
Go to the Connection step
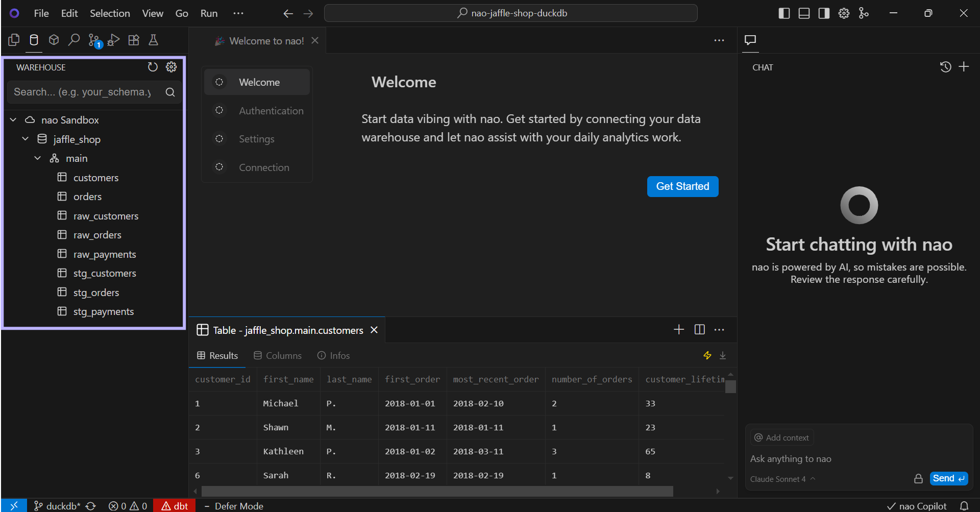click(x=257, y=167)
